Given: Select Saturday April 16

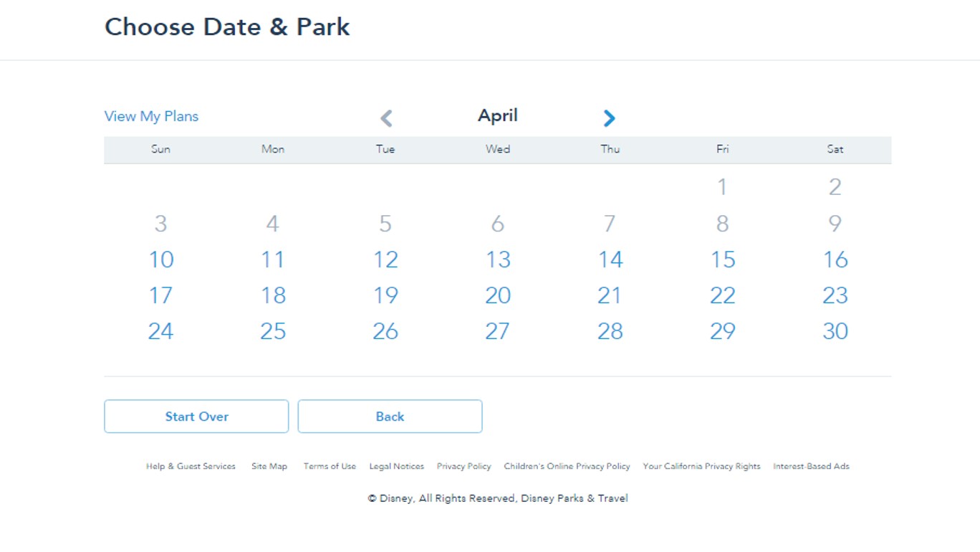Looking at the screenshot, I should 835,260.
